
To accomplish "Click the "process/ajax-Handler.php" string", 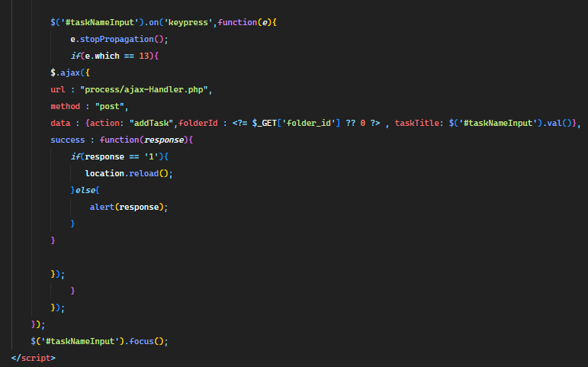I will click(144, 90).
